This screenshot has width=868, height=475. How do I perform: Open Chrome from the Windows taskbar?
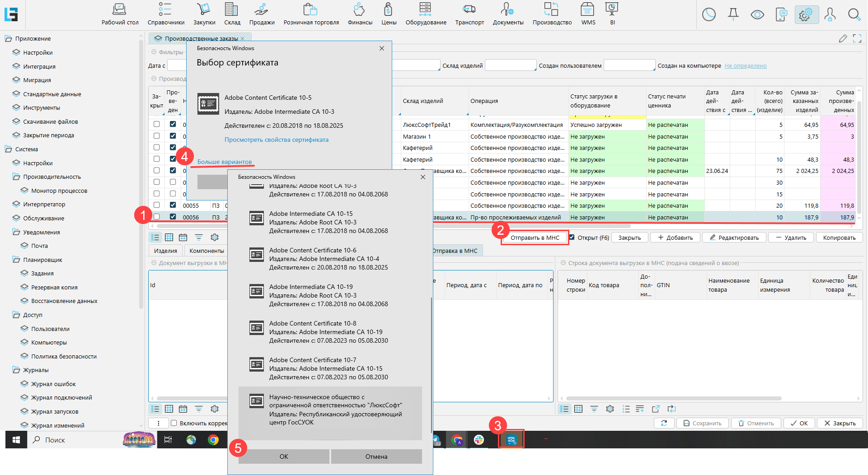(x=213, y=440)
